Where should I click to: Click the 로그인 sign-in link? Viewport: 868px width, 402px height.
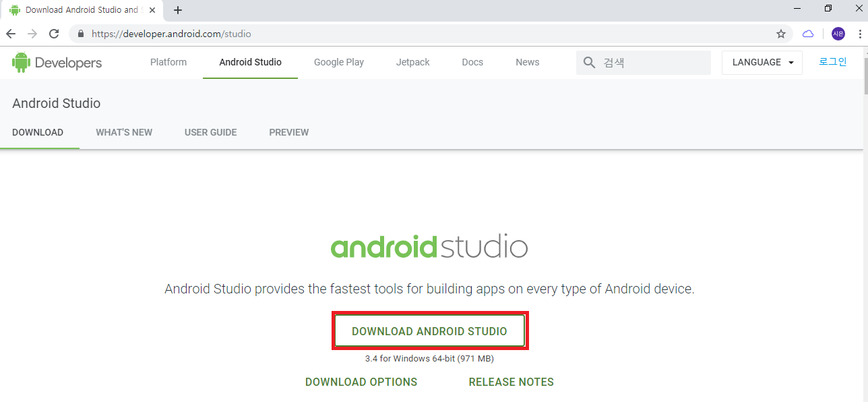tap(833, 61)
